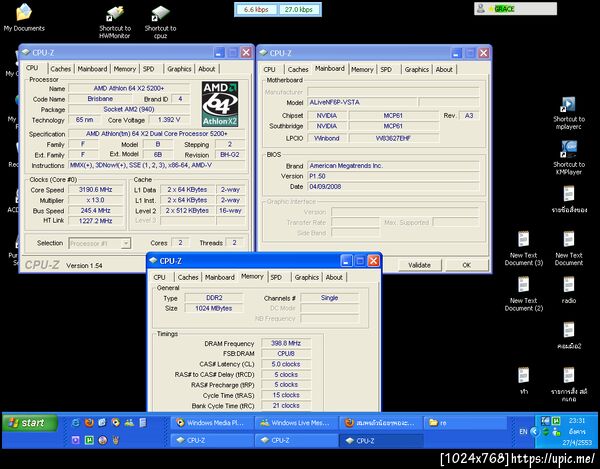Select SPD tab in front Memory CPU-Z window

click(x=276, y=277)
